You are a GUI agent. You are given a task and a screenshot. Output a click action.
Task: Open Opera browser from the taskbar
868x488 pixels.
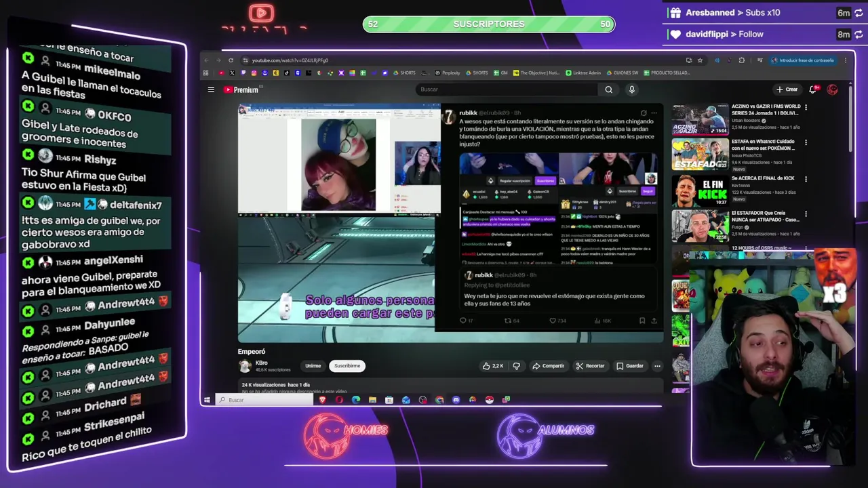[x=339, y=400]
